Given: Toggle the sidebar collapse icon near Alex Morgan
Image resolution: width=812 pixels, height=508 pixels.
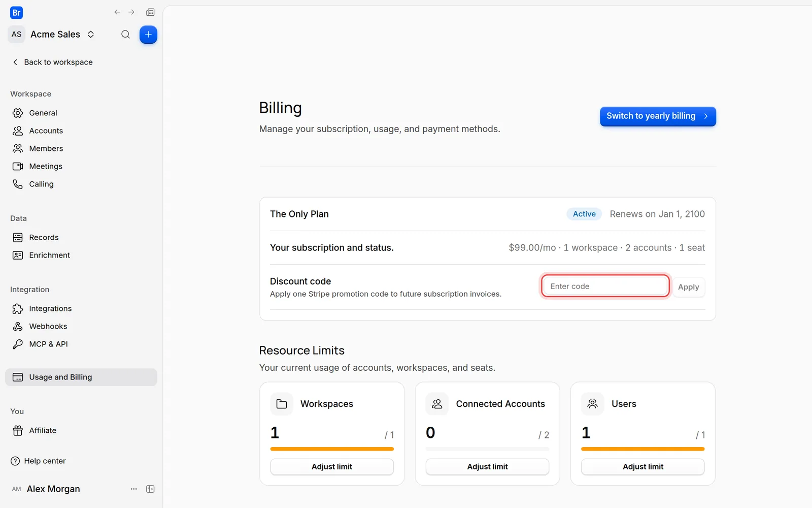Looking at the screenshot, I should 150,489.
